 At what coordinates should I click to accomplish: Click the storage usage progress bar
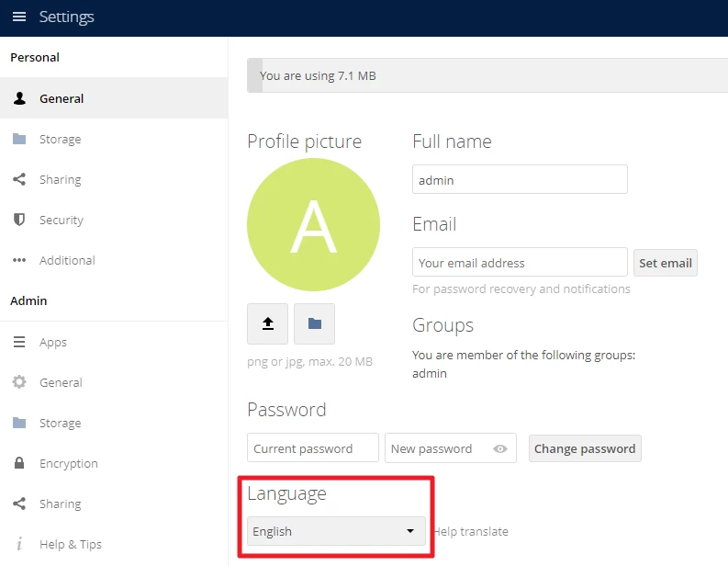tap(487, 76)
